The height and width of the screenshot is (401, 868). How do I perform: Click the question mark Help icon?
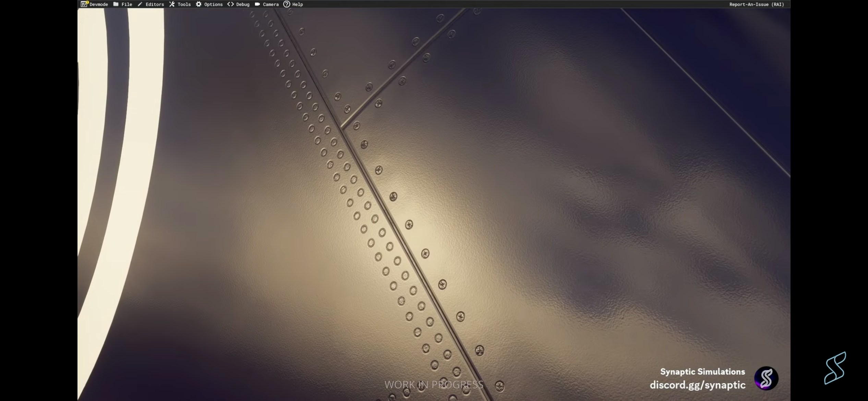pyautogui.click(x=287, y=4)
